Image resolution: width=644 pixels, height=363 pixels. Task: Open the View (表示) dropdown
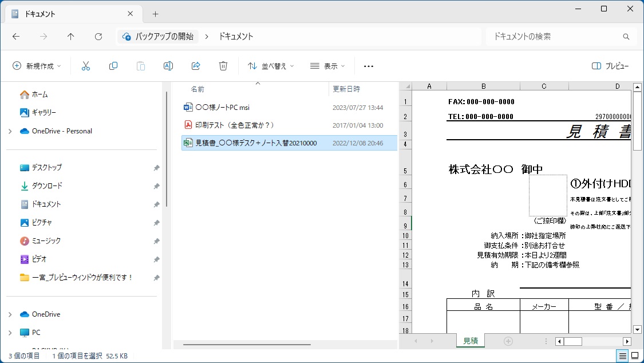(327, 66)
